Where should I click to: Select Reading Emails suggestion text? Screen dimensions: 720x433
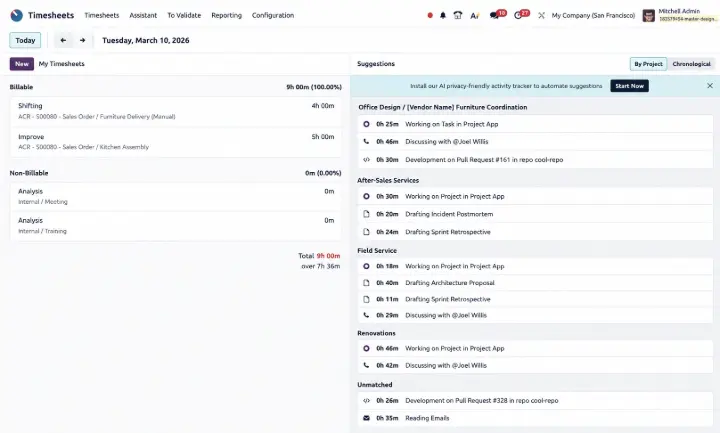coord(427,418)
